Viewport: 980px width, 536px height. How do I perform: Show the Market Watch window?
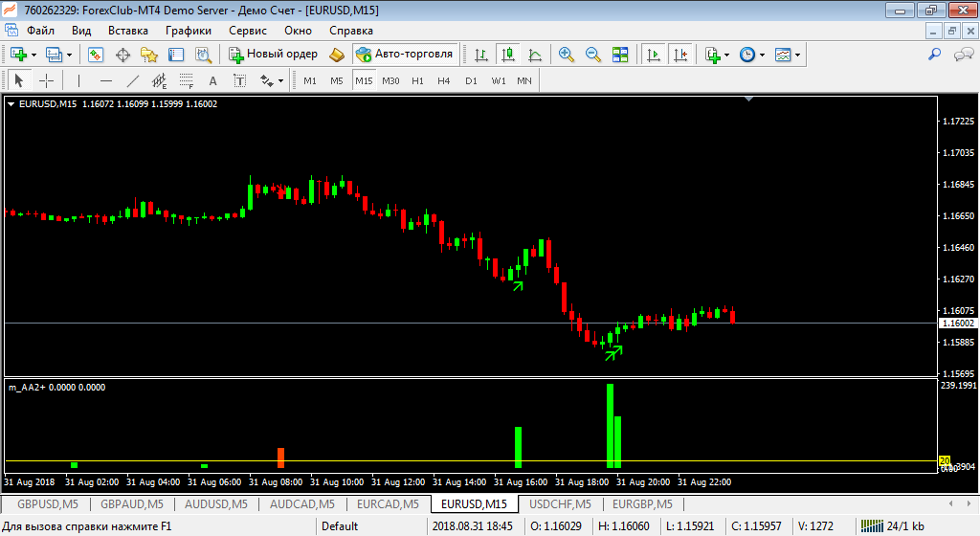(x=96, y=55)
